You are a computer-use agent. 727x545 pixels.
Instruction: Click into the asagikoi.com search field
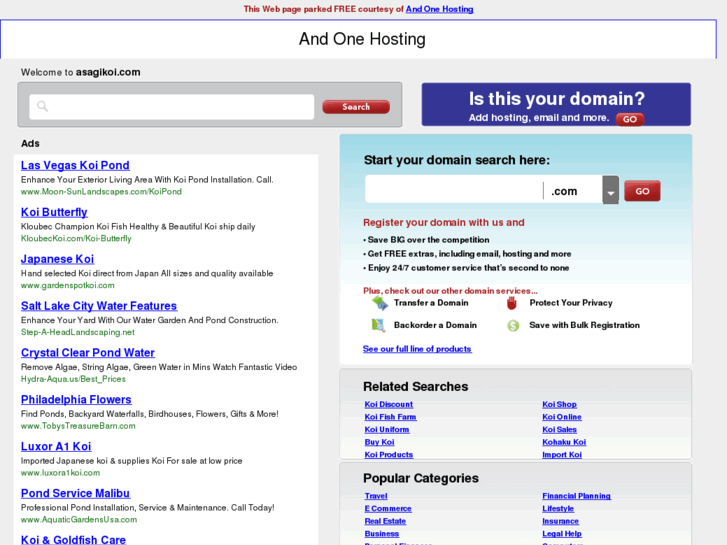(x=172, y=107)
